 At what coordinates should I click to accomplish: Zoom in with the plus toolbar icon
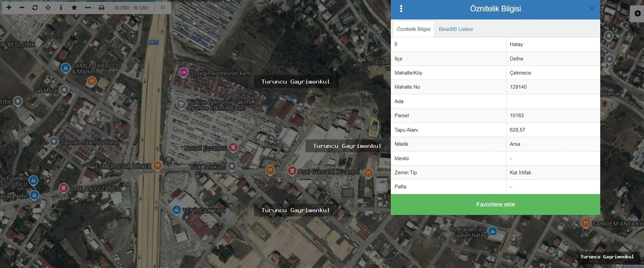9,8
